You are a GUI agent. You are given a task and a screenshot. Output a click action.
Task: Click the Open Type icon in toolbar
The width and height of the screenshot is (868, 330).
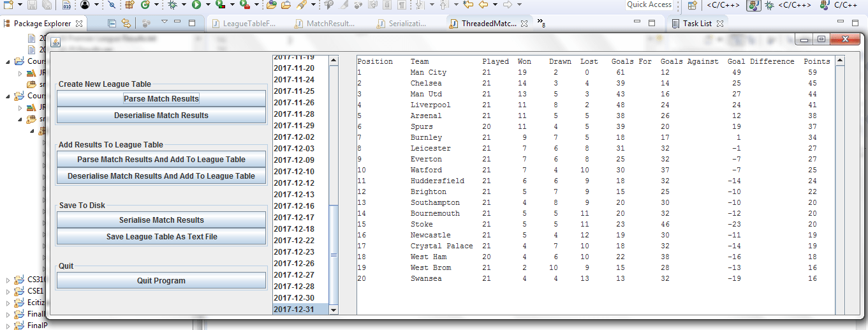272,4
